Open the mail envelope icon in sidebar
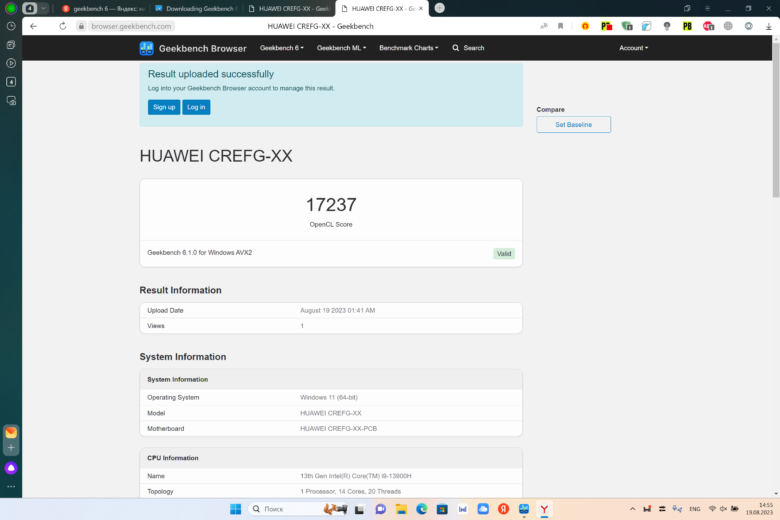780x520 pixels. [x=11, y=432]
